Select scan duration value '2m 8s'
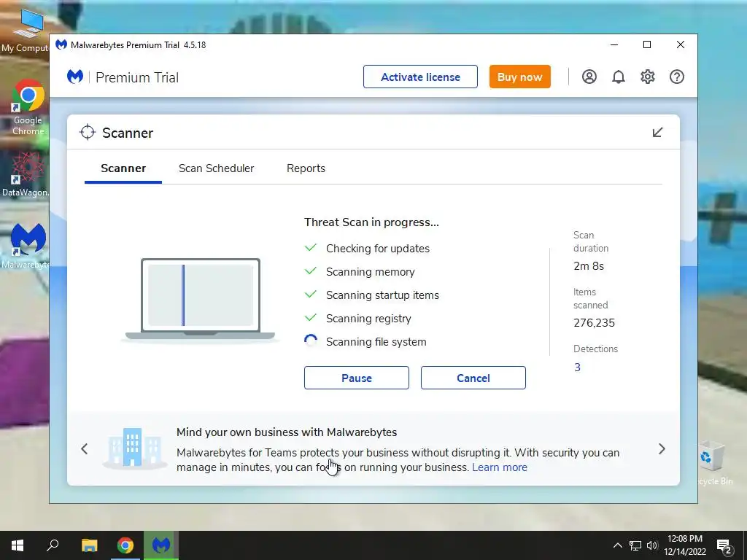747x560 pixels. click(x=589, y=265)
